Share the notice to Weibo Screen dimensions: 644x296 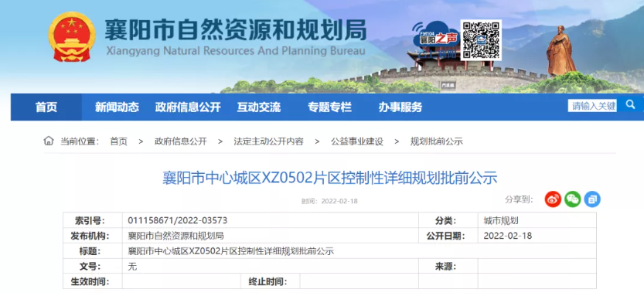point(553,199)
